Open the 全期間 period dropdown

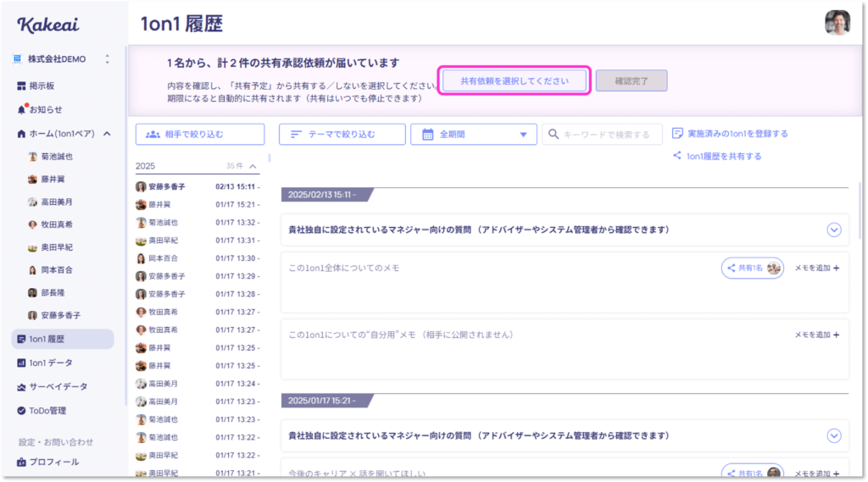tap(474, 135)
